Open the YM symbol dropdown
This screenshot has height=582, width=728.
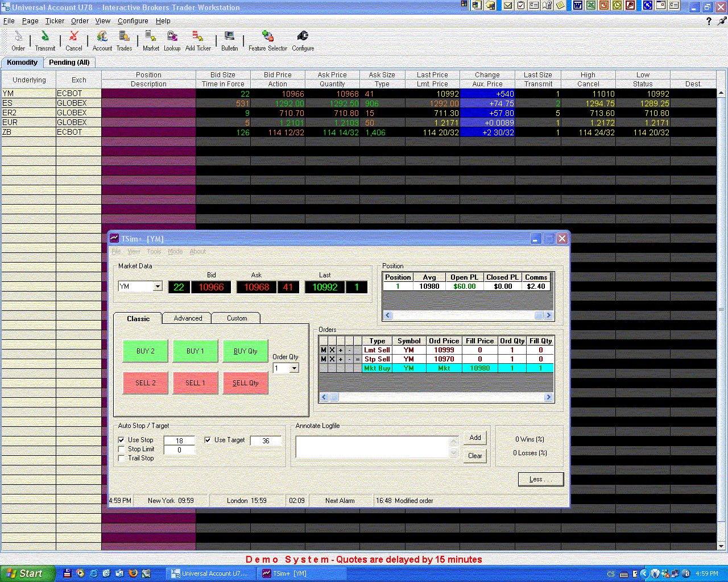158,286
